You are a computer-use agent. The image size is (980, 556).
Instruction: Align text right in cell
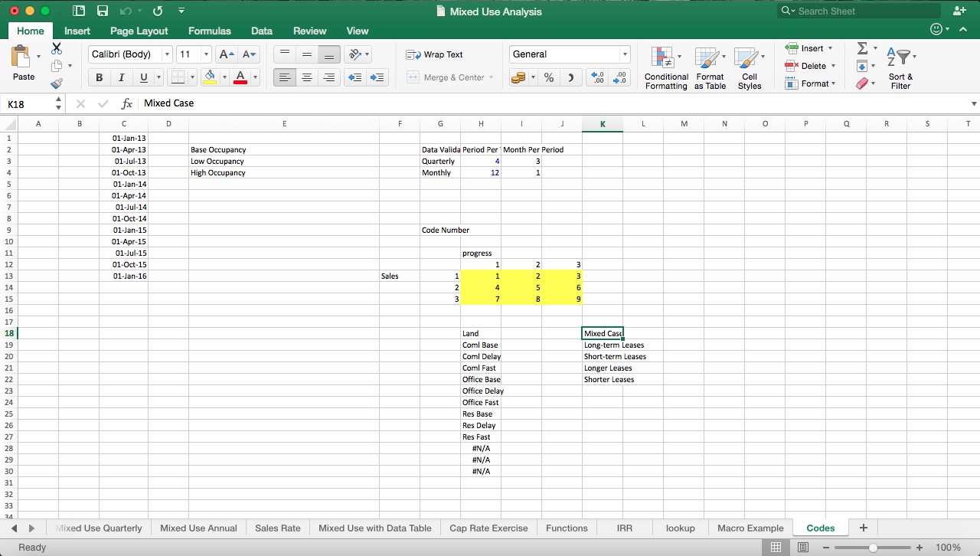pyautogui.click(x=329, y=77)
